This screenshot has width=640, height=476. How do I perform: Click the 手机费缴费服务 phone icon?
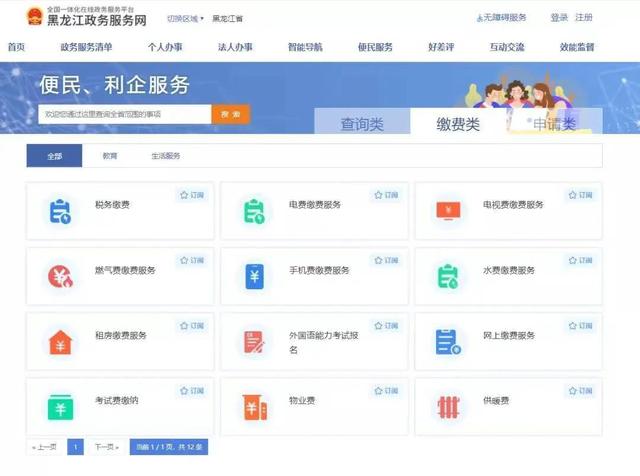[254, 276]
